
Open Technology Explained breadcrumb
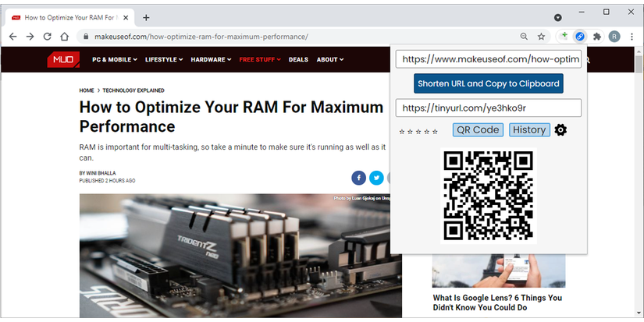[x=133, y=90]
